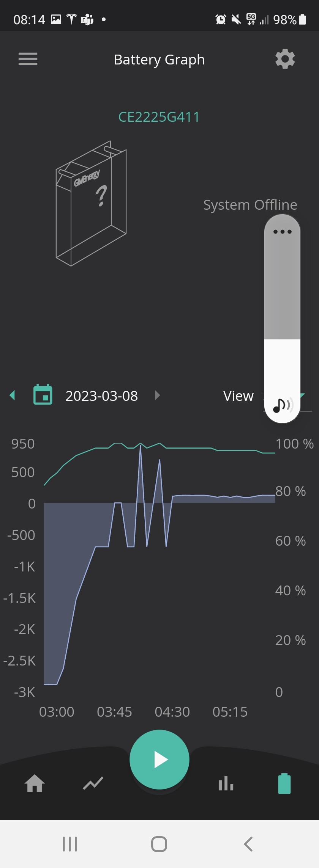This screenshot has width=319, height=868.
Task: Open the bar chart statistics tab
Action: pos(226,783)
